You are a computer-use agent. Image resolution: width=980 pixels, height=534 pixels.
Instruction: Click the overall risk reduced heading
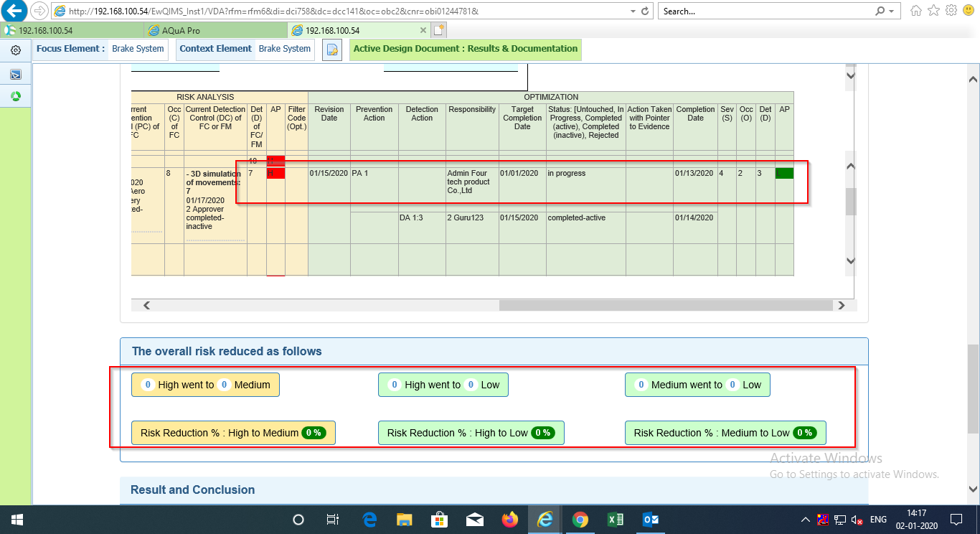[x=227, y=351]
